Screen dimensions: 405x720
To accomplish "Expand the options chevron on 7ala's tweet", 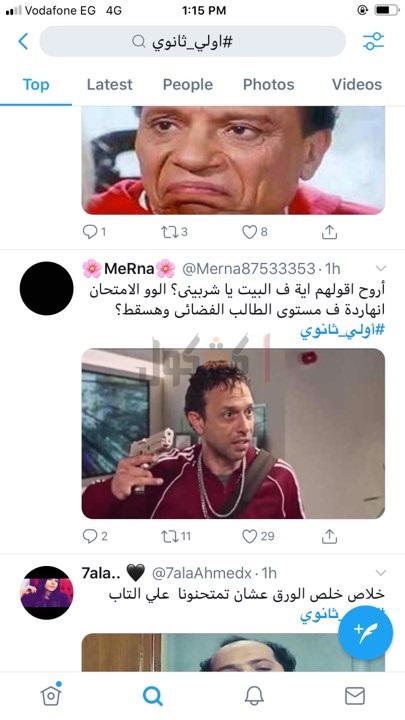I will point(381,573).
